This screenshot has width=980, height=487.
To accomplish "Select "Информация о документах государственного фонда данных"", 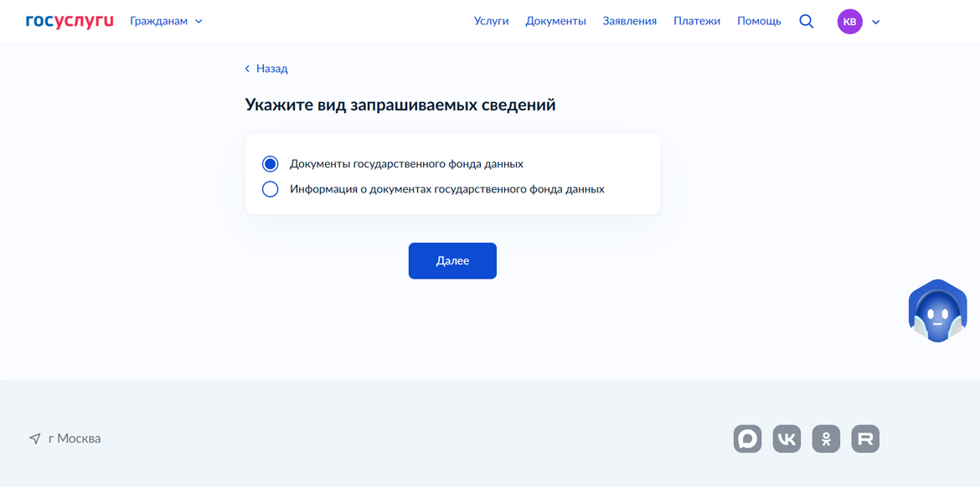I will click(433, 188).
